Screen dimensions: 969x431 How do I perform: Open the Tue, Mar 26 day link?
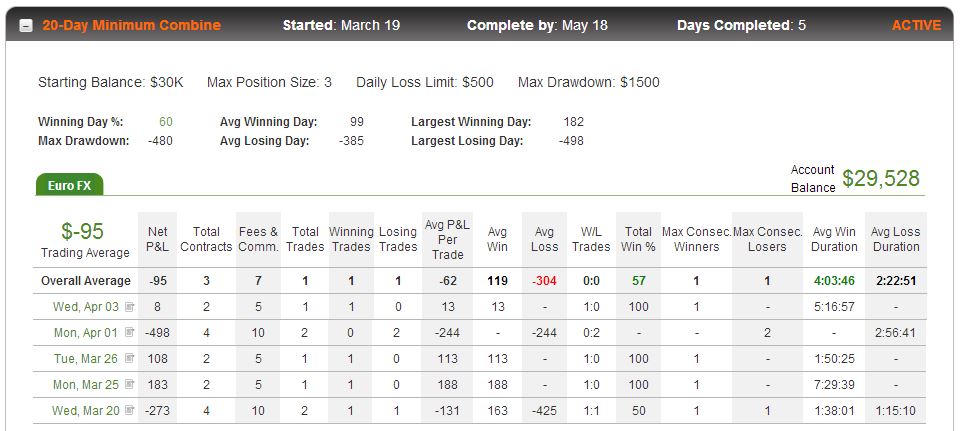tap(86, 359)
